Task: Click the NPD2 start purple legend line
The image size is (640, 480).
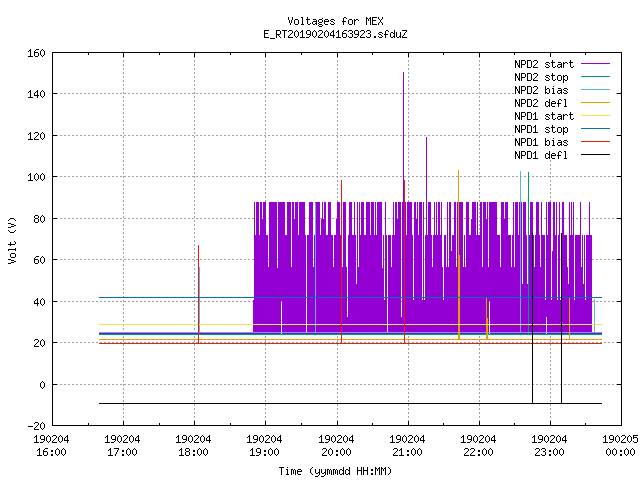Action: pyautogui.click(x=595, y=64)
